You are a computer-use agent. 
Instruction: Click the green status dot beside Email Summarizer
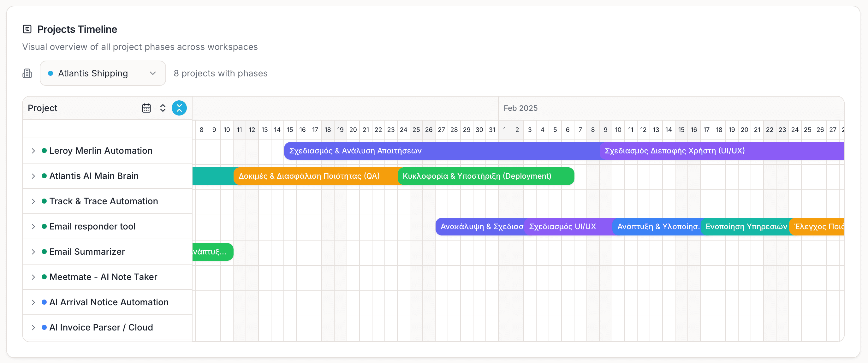pos(44,252)
